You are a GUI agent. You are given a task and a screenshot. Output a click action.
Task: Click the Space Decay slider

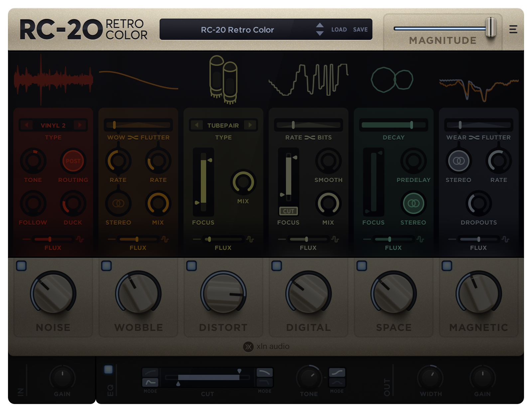click(x=394, y=125)
